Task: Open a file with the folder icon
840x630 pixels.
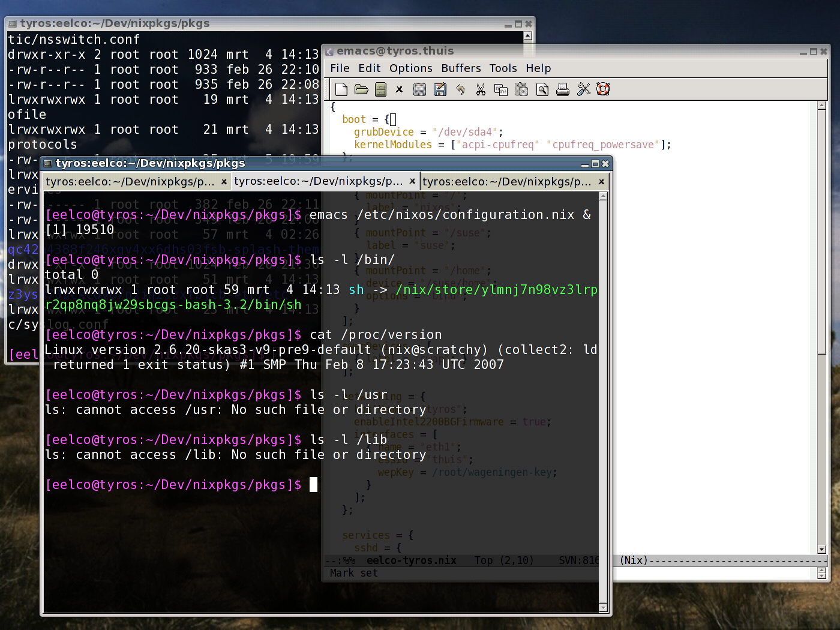Action: point(361,89)
